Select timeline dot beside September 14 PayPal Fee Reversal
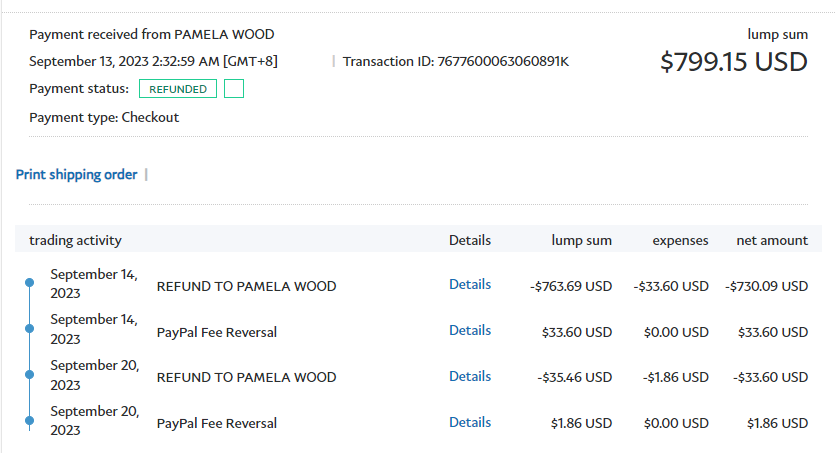Viewport: 835px width, 453px height. [x=29, y=329]
